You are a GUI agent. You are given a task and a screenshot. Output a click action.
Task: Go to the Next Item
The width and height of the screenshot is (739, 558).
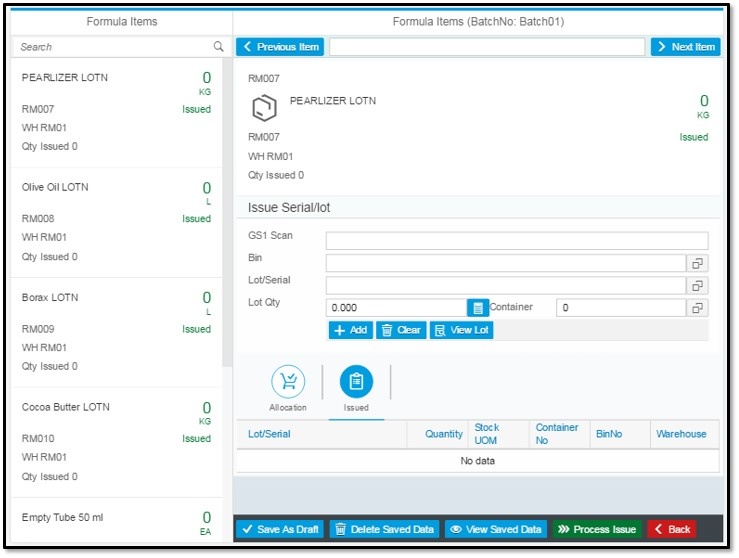(x=685, y=47)
